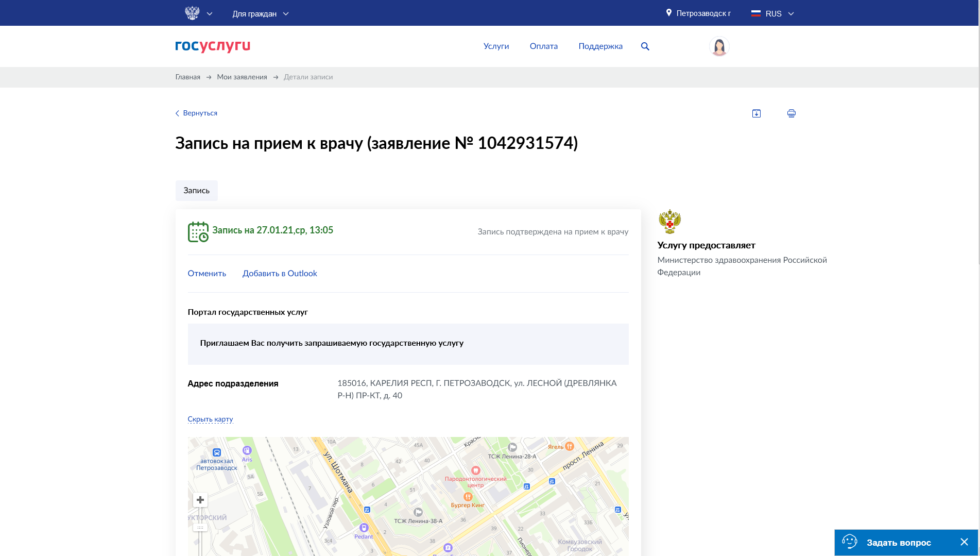Click the 'Пародонтологический центр' map marker
This screenshot has width=980, height=556.
(476, 470)
